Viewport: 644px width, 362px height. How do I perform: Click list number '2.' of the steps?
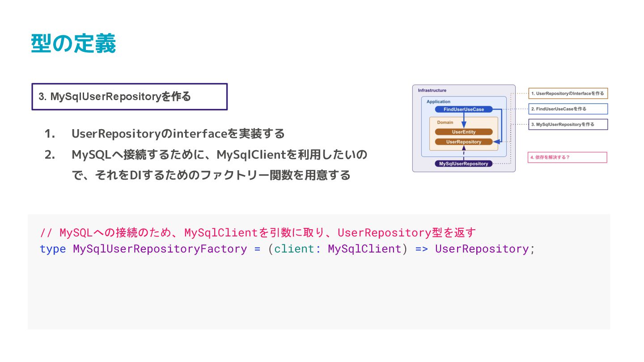(x=50, y=155)
